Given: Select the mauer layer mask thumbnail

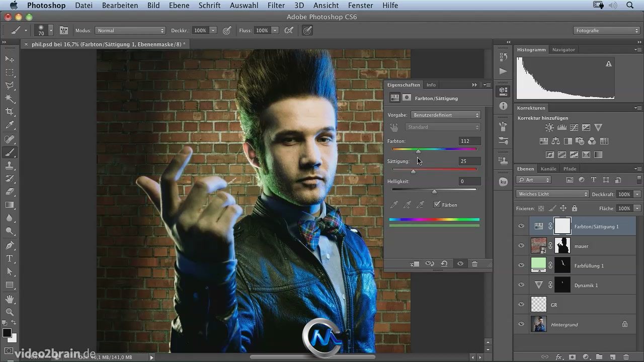Looking at the screenshot, I should pyautogui.click(x=562, y=246).
